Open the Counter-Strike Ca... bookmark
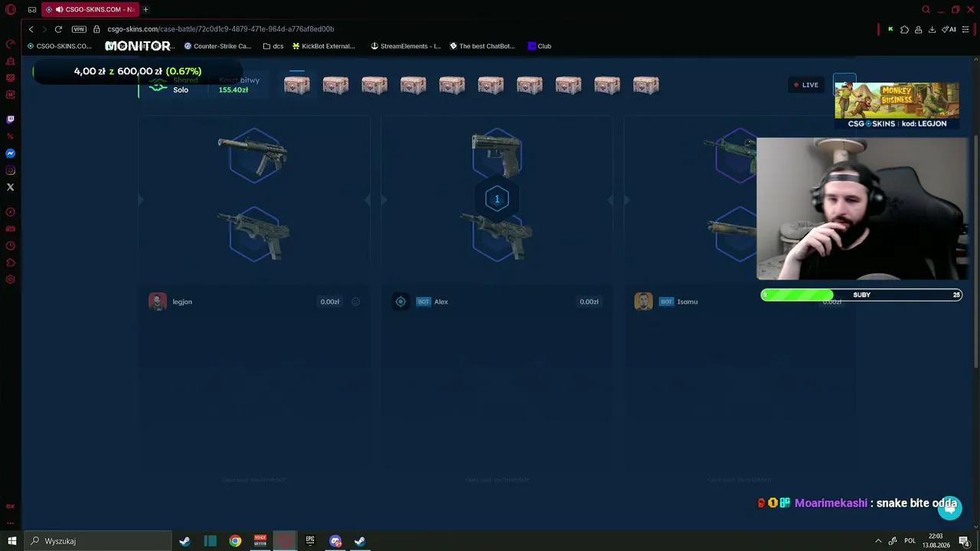 [217, 46]
